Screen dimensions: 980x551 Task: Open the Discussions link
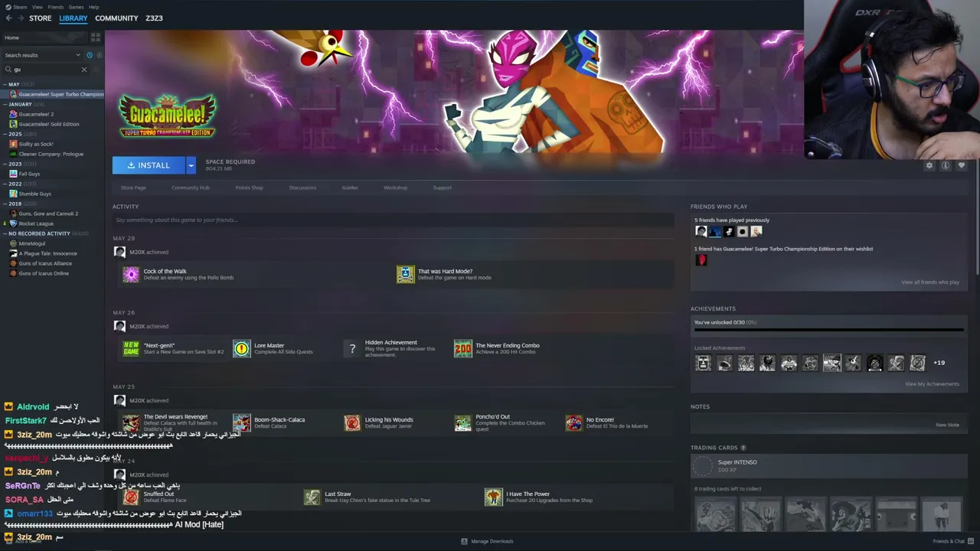302,187
